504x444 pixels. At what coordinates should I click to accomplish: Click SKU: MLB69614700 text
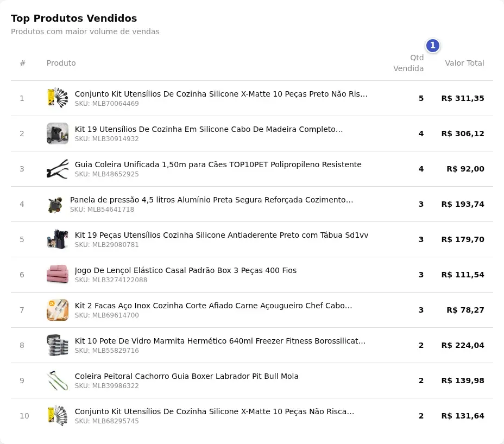pos(106,315)
